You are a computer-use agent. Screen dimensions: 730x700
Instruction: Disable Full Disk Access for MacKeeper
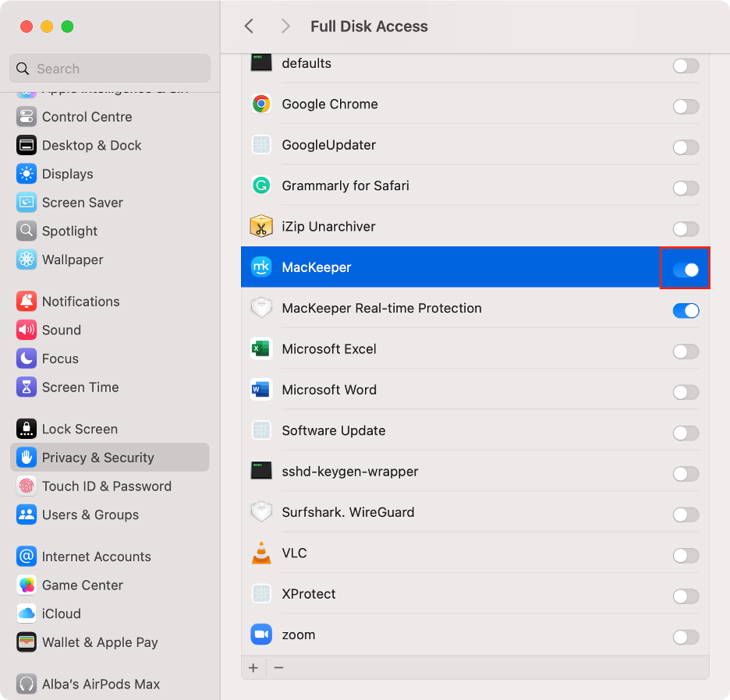[685, 268]
